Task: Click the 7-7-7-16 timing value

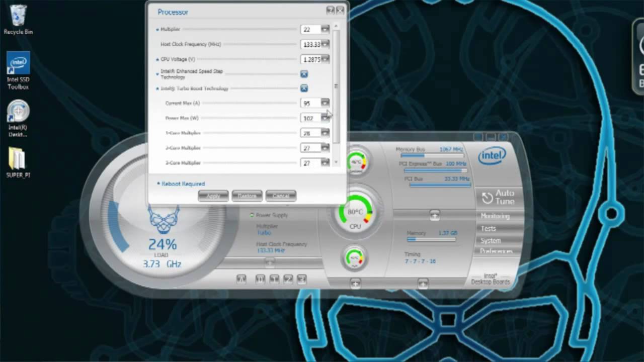Action: [420, 261]
